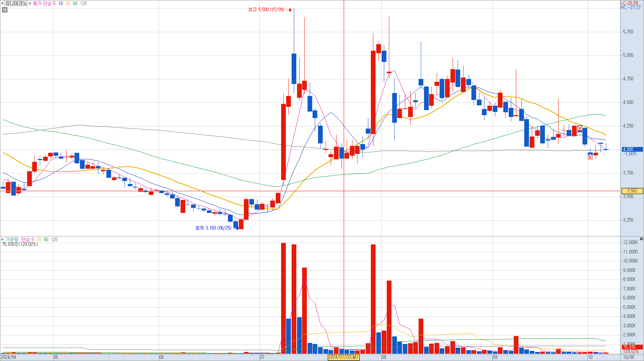This screenshot has height=361, width=644.
Task: Click the 09 month axis label
Action: click(495, 357)
